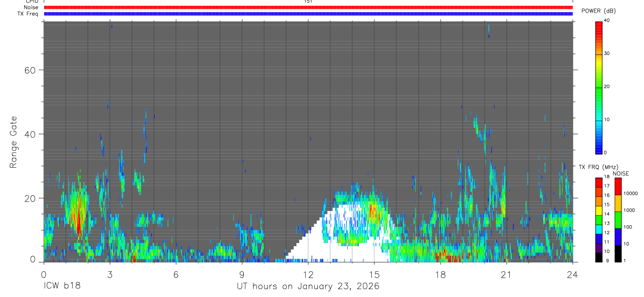
Task: Click the 3 hour tick on UT axis
Action: coord(110,274)
